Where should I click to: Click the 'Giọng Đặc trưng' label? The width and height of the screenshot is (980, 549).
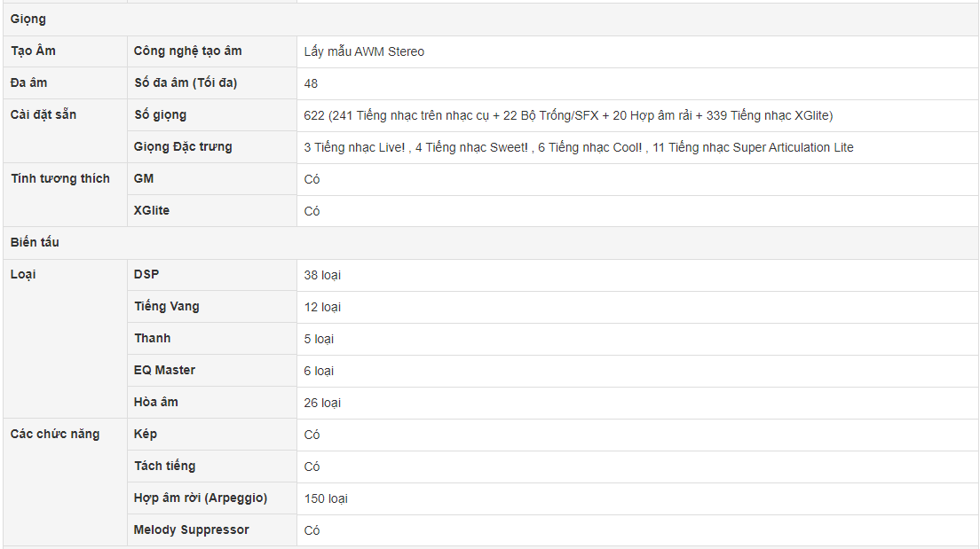pos(183,146)
